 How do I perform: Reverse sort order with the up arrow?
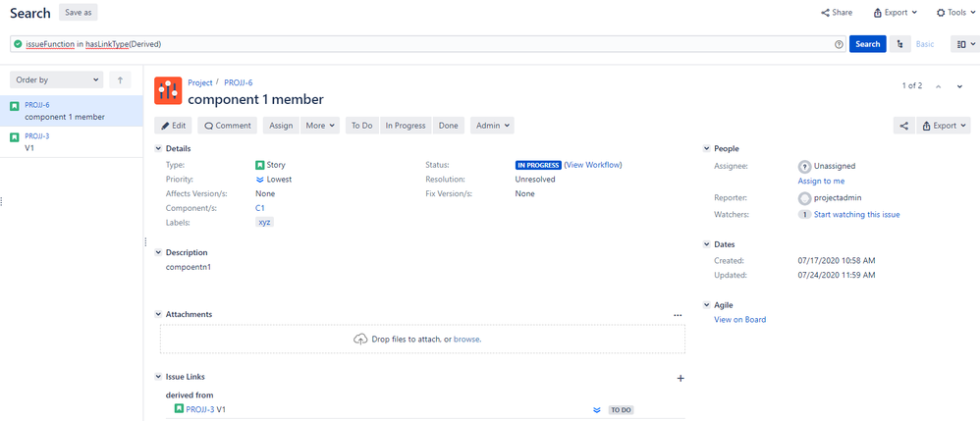[x=120, y=79]
